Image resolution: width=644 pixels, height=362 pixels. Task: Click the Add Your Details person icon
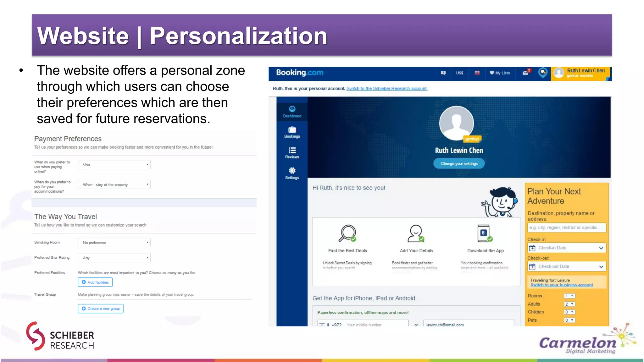pyautogui.click(x=416, y=233)
